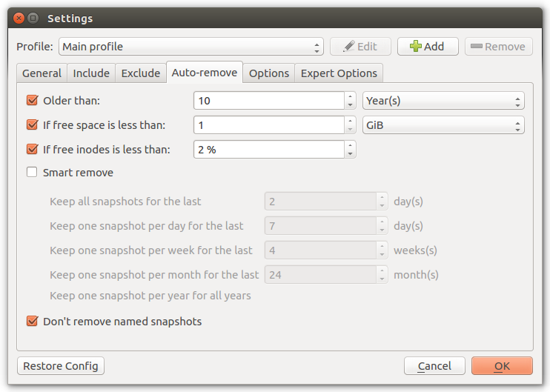Close the Settings window
Image resolution: width=550 pixels, height=392 pixels.
coord(19,18)
